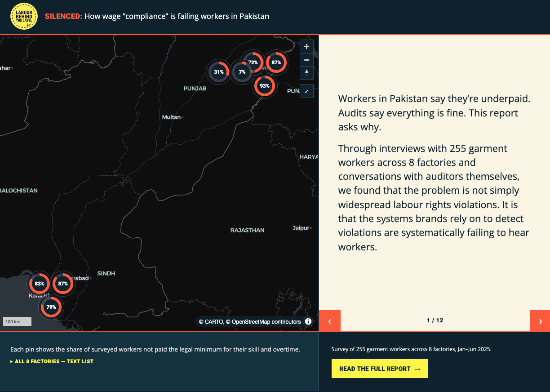The width and height of the screenshot is (550, 392).
Task: Zoom out on the map
Action: click(306, 60)
